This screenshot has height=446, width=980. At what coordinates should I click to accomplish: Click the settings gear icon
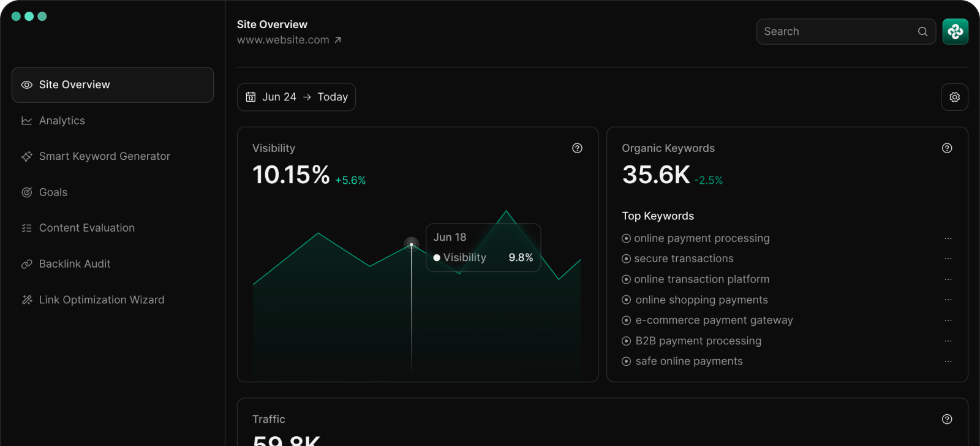[x=954, y=97]
